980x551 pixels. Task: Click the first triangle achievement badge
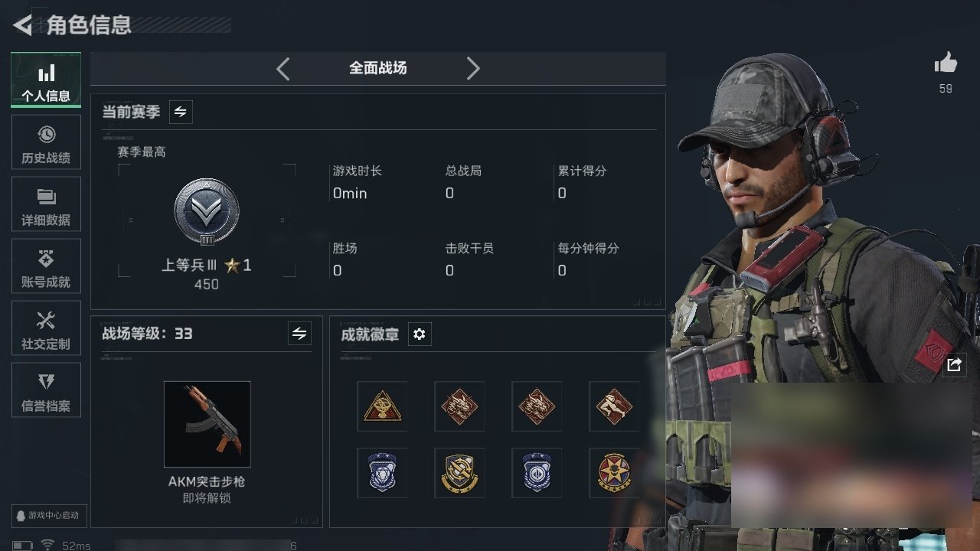point(382,406)
